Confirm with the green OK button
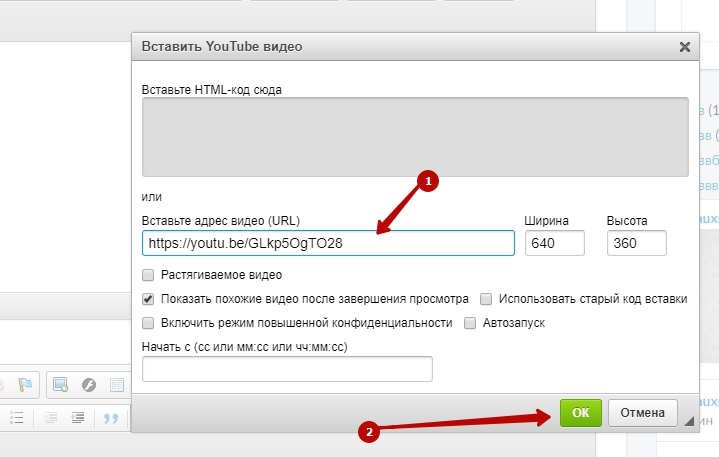The width and height of the screenshot is (719, 457). click(581, 413)
